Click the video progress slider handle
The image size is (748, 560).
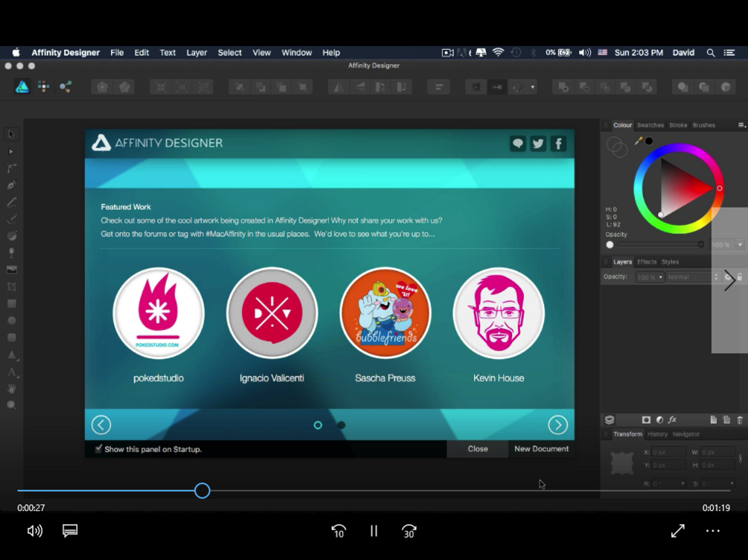point(202,490)
